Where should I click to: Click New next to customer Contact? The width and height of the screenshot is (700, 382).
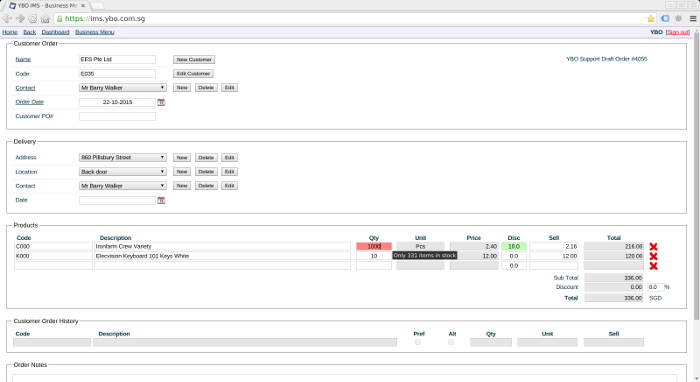(x=182, y=88)
